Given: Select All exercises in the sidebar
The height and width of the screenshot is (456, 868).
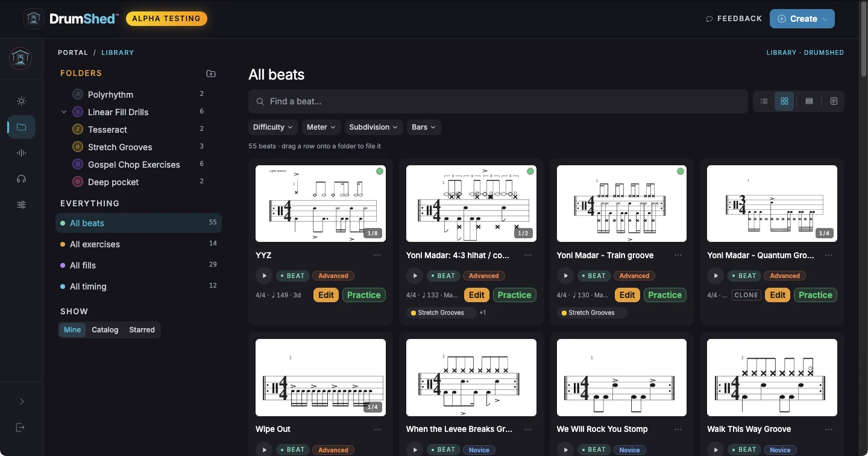Looking at the screenshot, I should (139, 244).
